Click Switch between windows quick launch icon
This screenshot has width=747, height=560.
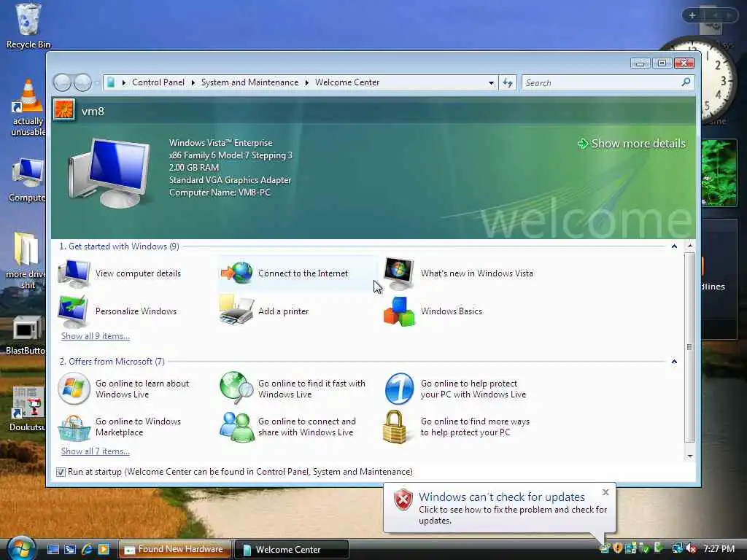[70, 549]
